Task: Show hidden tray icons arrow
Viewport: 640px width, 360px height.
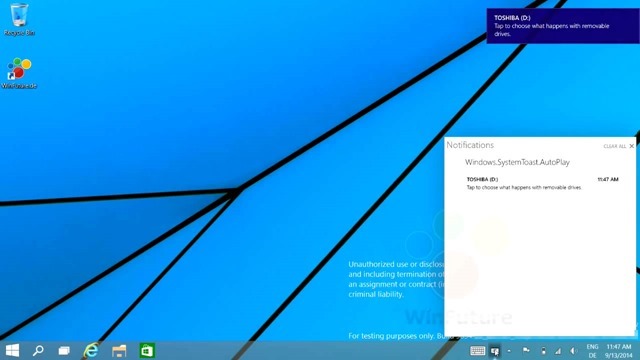Action: (x=509, y=351)
